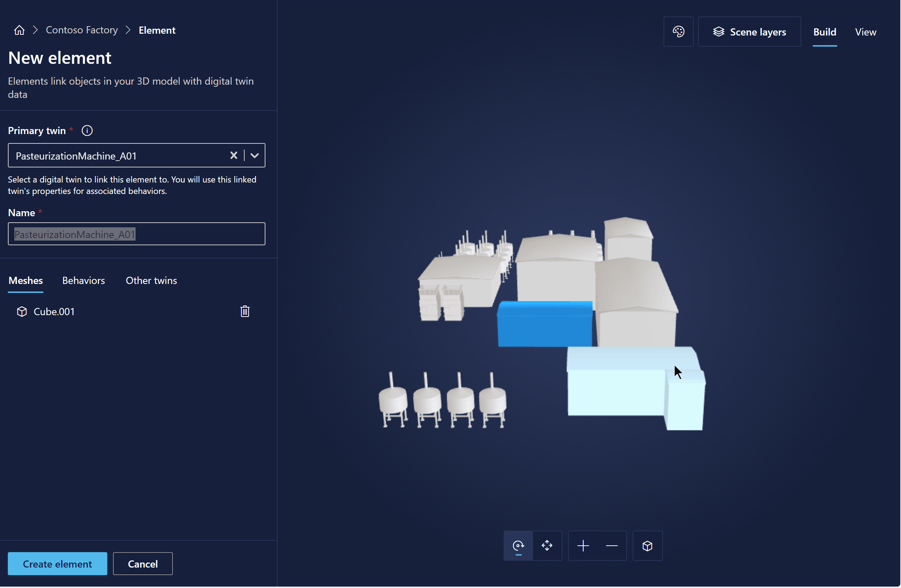This screenshot has height=588, width=901.
Task: Cancel the new element creation
Action: [142, 563]
